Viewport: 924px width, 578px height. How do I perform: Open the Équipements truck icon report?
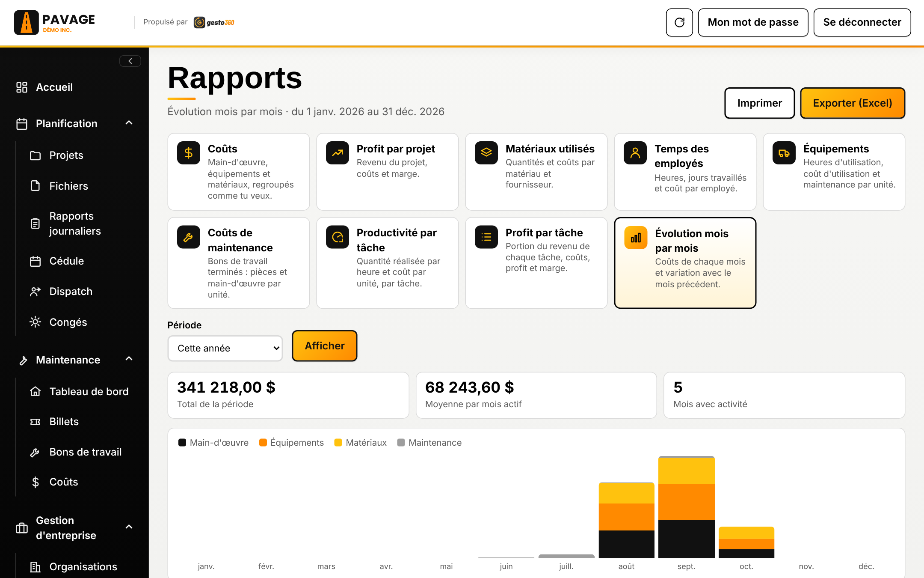(784, 153)
